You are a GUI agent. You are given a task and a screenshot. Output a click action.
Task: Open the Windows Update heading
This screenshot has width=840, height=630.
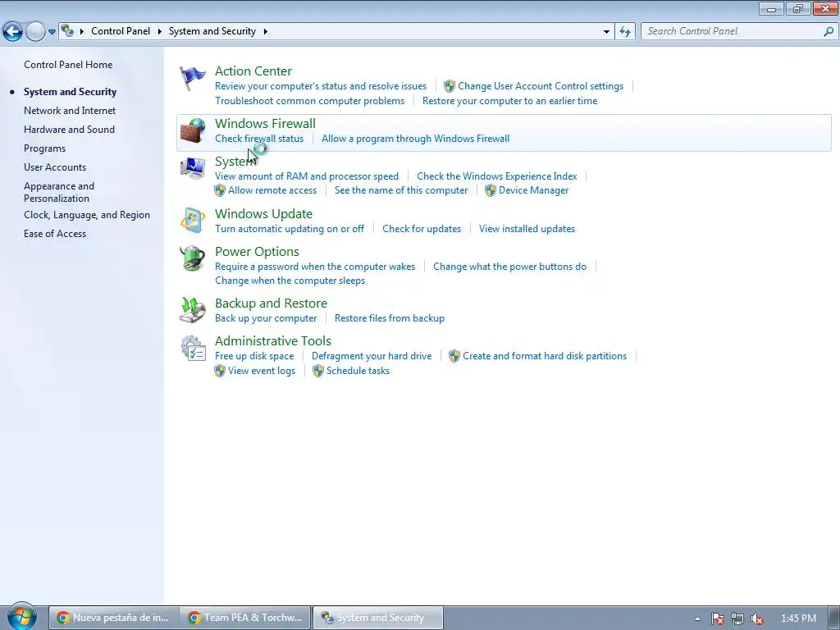tap(263, 214)
